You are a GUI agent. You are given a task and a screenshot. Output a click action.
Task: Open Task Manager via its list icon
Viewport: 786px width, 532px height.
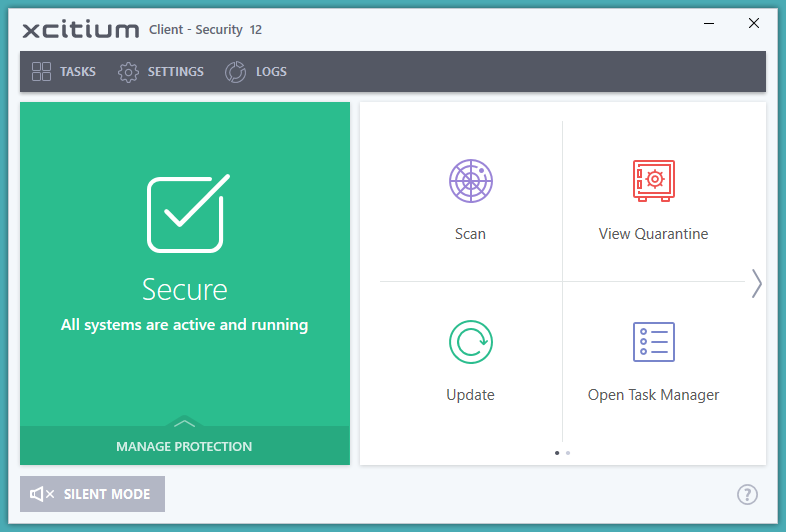point(653,342)
